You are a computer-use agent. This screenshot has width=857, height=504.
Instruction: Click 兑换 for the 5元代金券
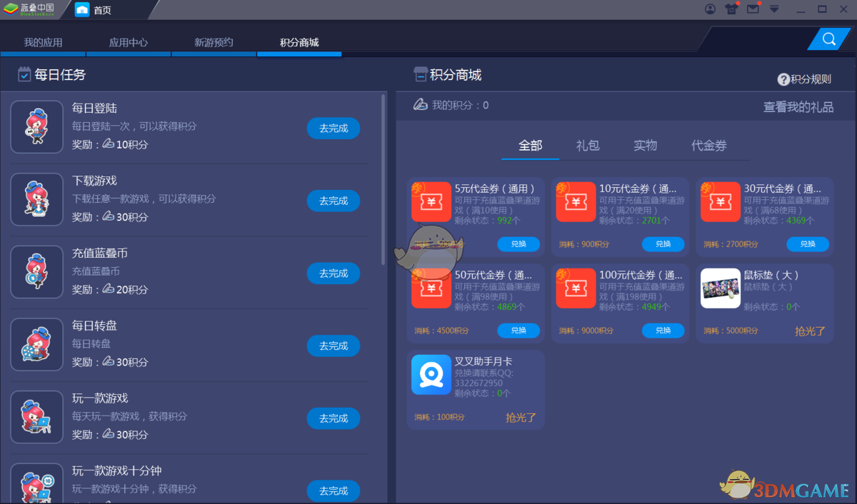click(518, 244)
